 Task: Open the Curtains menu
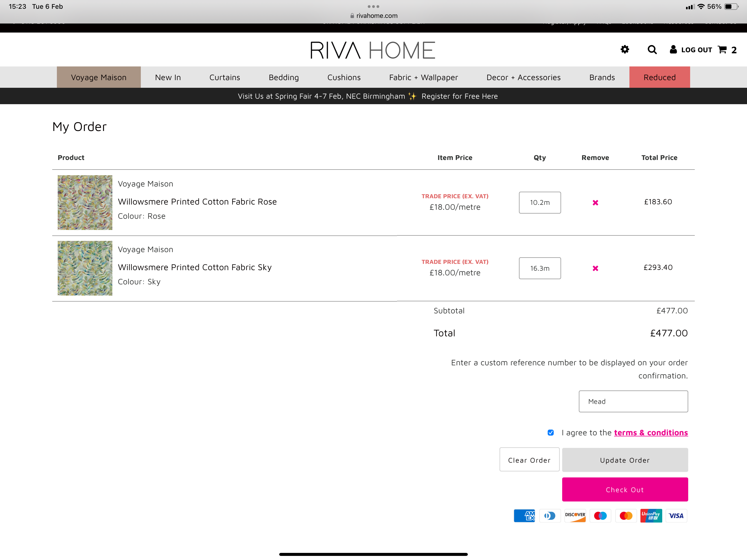[224, 77]
